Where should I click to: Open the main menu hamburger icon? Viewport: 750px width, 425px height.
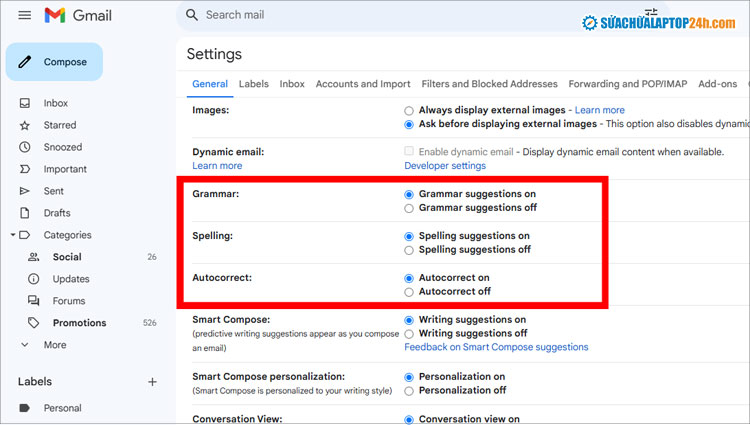(x=24, y=16)
